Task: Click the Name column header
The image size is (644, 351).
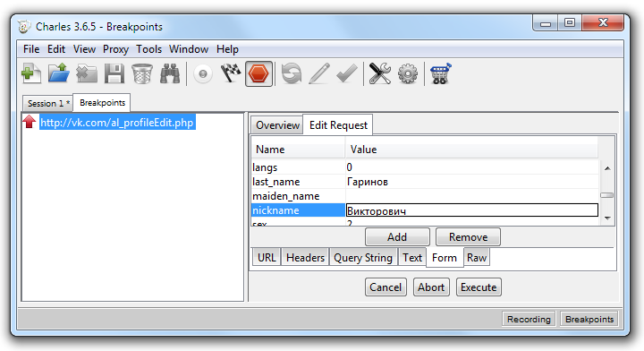Action: 299,150
